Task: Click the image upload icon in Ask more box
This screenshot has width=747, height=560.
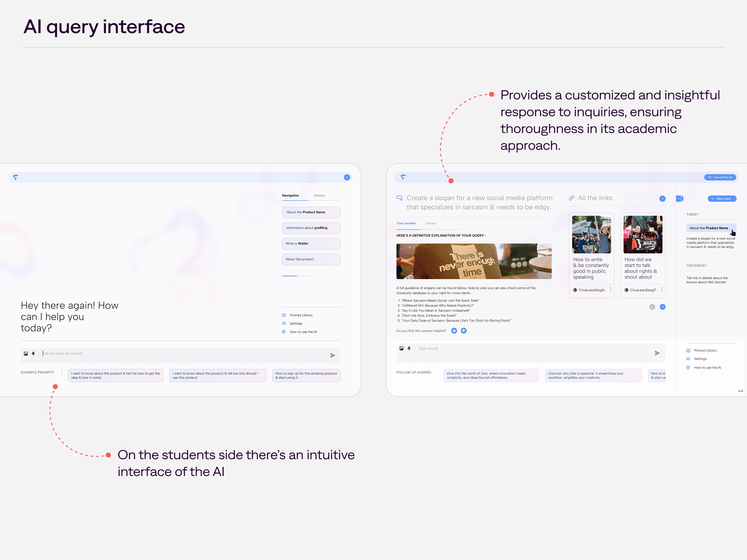Action: (401, 348)
